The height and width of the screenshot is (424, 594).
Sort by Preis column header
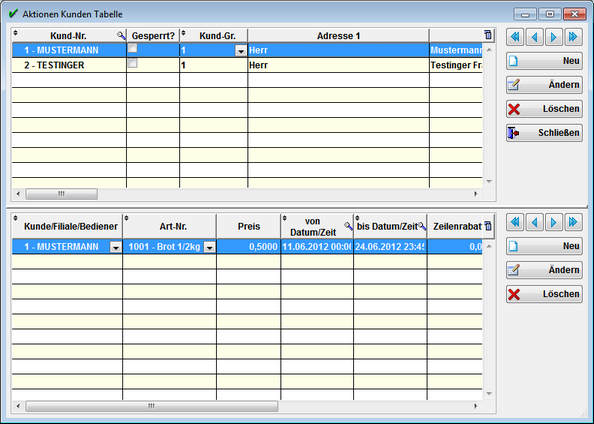[x=249, y=226]
